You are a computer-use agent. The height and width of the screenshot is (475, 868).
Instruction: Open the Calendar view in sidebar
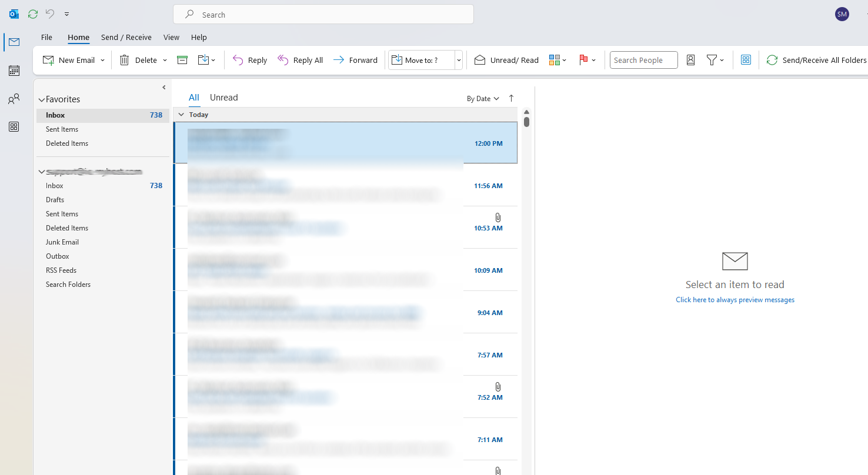pyautogui.click(x=14, y=71)
